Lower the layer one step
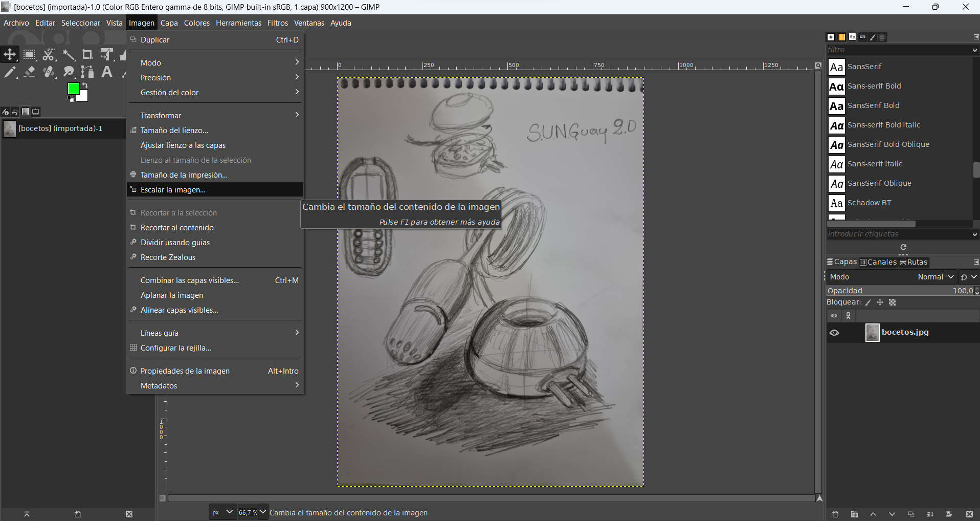The width and height of the screenshot is (980, 521). pos(892,514)
